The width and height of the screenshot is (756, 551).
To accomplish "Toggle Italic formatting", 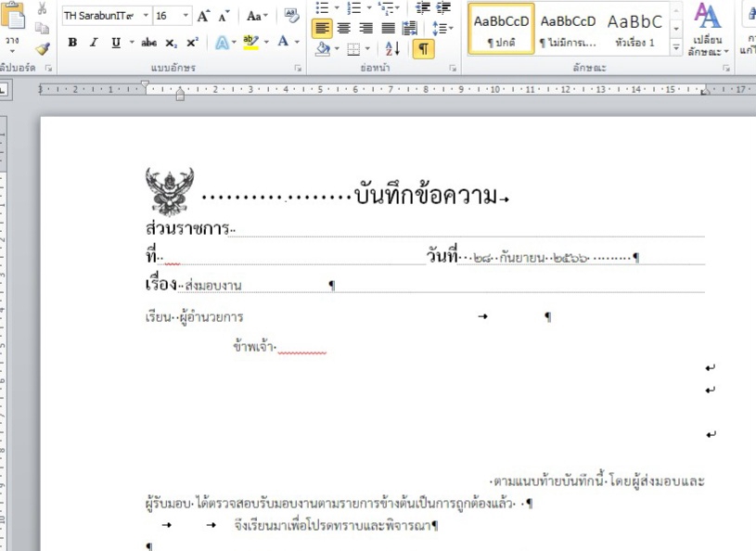I will coord(93,43).
